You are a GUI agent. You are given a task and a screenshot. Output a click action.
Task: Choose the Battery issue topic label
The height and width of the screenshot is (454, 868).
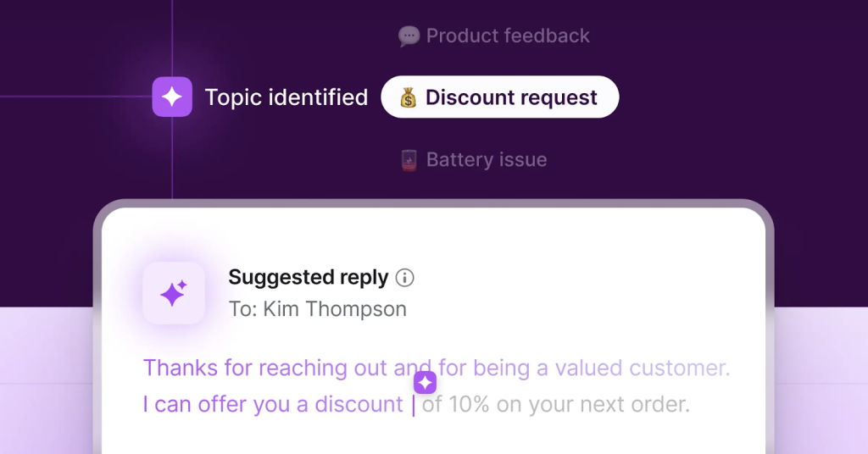coord(486,160)
